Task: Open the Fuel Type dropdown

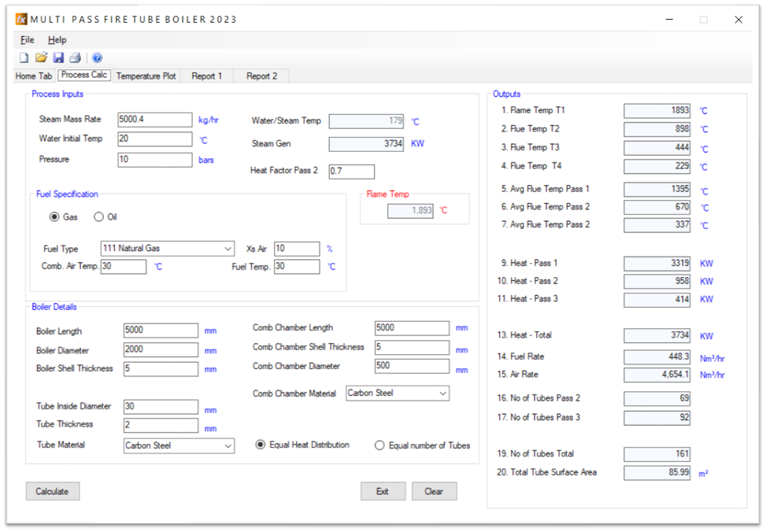Action: 168,249
